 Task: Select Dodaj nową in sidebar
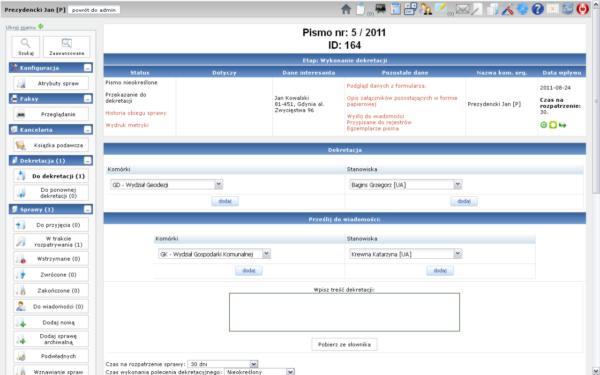51,323
